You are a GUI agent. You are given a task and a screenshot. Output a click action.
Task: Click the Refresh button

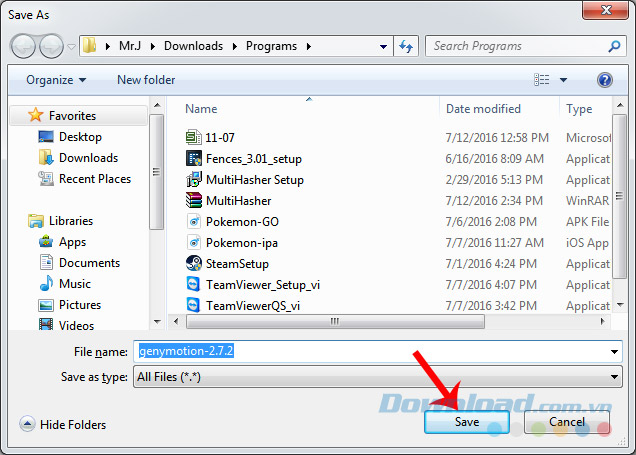coord(406,46)
